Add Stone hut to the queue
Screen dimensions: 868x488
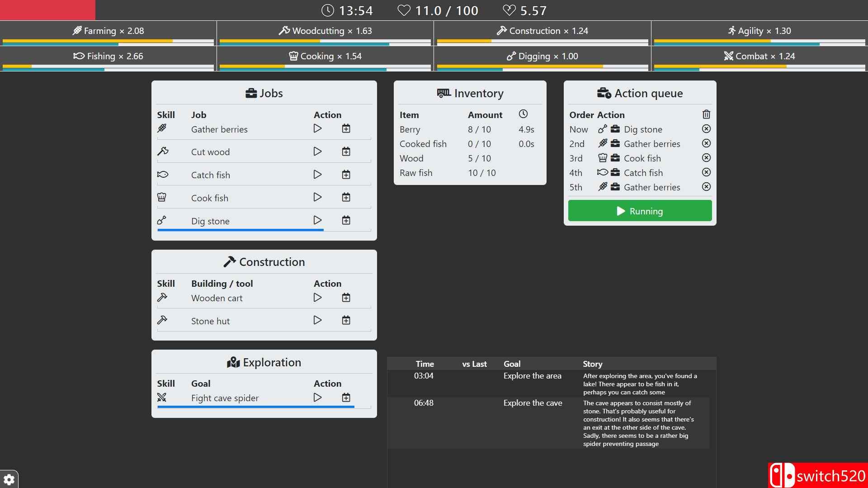(x=346, y=321)
